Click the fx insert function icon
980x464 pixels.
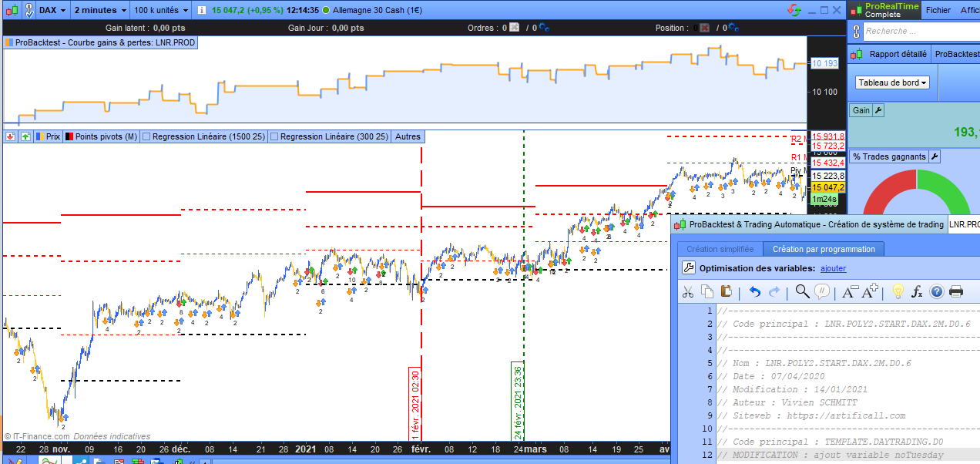pyautogui.click(x=917, y=291)
